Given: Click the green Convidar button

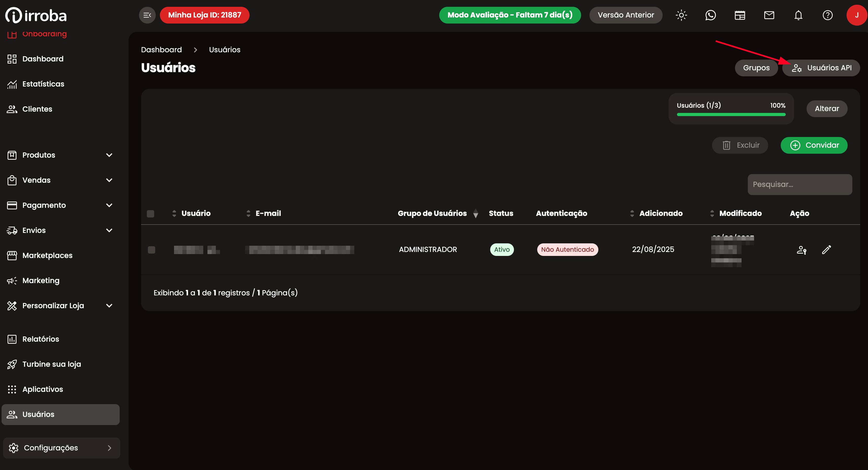Looking at the screenshot, I should pos(814,145).
